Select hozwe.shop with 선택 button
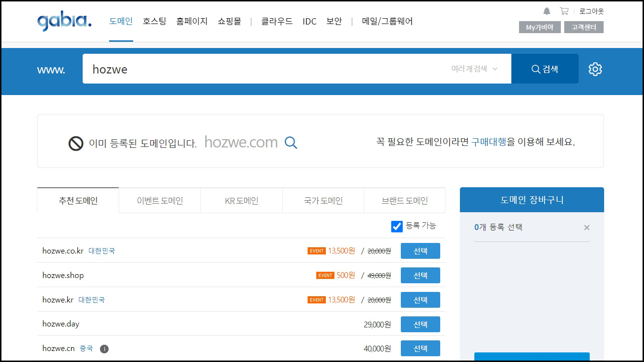This screenshot has height=362, width=644. point(421,275)
